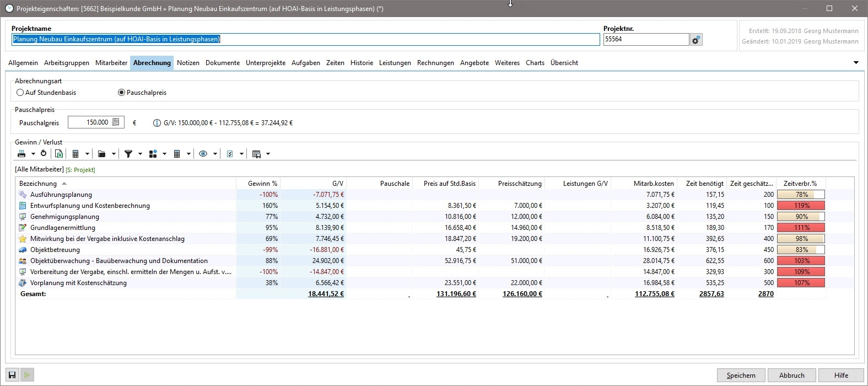Click the Speichern button

click(x=741, y=376)
